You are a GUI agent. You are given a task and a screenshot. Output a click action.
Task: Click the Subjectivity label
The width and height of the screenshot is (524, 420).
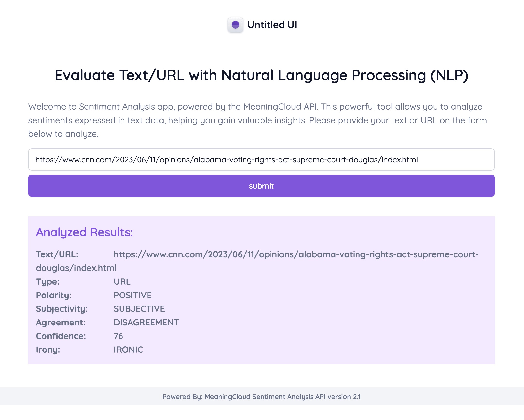[x=62, y=309]
